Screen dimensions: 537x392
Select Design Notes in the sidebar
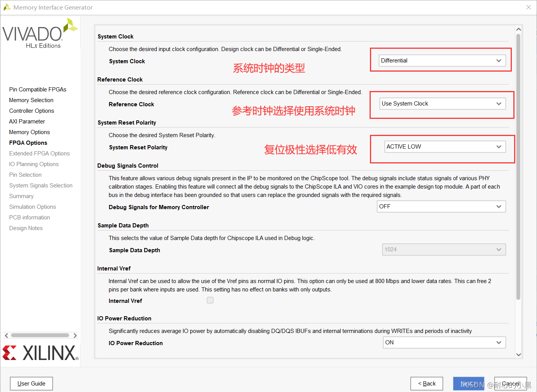(x=26, y=228)
